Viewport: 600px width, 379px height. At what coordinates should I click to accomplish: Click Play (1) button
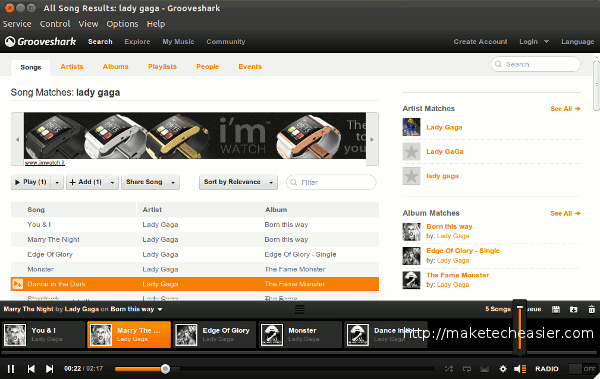pos(31,182)
